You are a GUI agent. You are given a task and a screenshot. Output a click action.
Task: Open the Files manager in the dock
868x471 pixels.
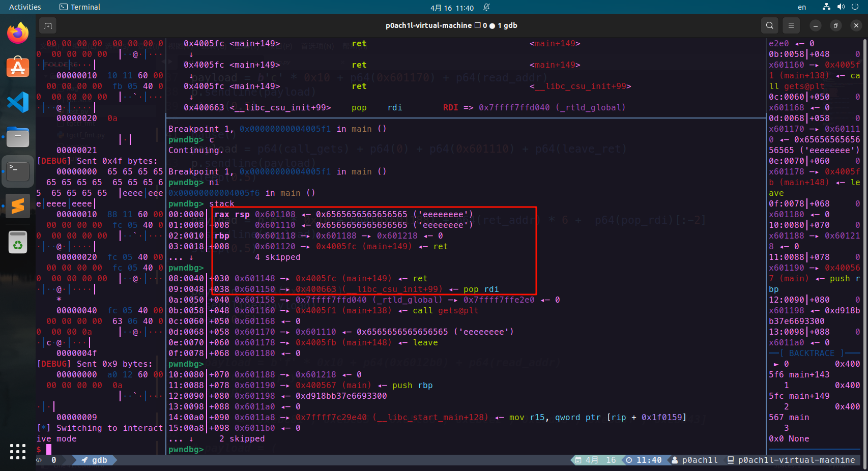tap(18, 137)
